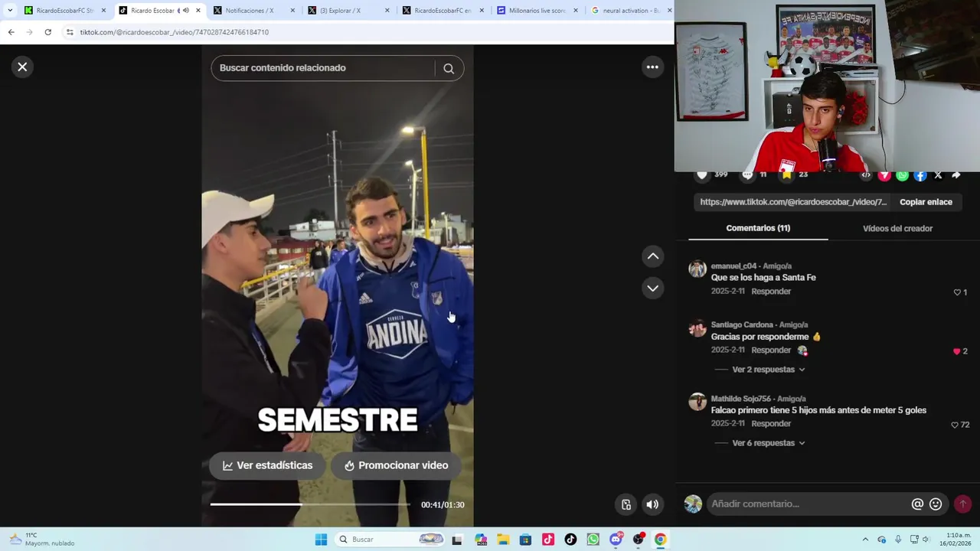Click the emanuel_c04 username
The height and width of the screenshot is (551, 980).
point(733,266)
